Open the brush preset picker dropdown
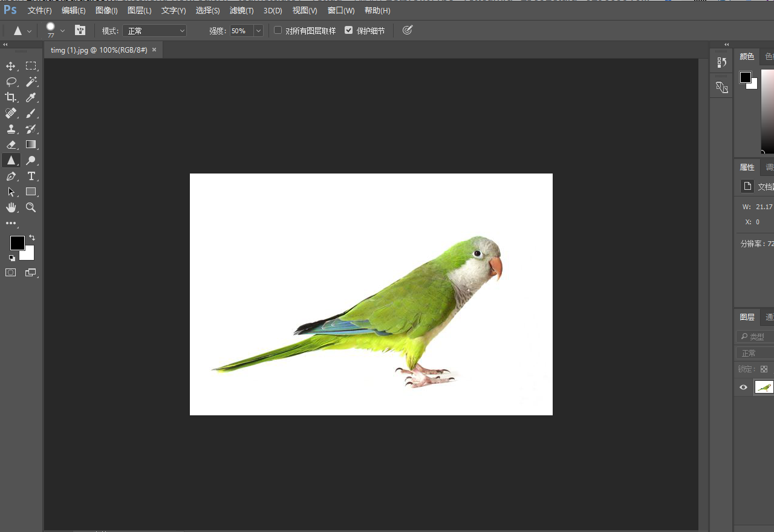This screenshot has height=532, width=774. coord(62,30)
